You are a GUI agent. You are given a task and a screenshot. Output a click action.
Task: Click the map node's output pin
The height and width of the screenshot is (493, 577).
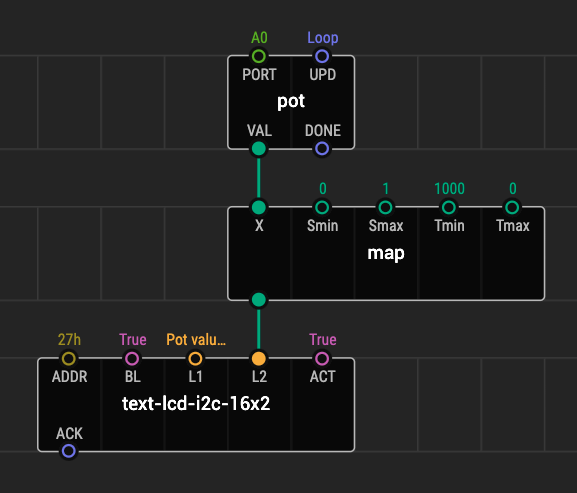pos(259,300)
